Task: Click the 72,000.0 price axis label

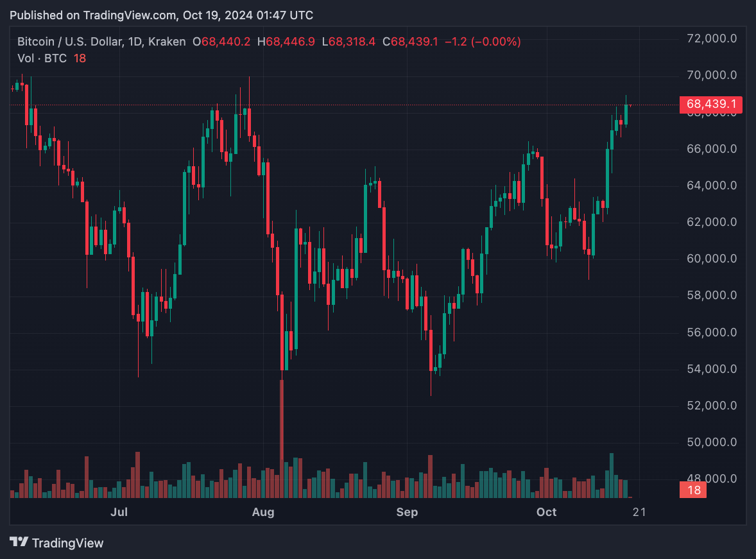Action: (x=712, y=39)
